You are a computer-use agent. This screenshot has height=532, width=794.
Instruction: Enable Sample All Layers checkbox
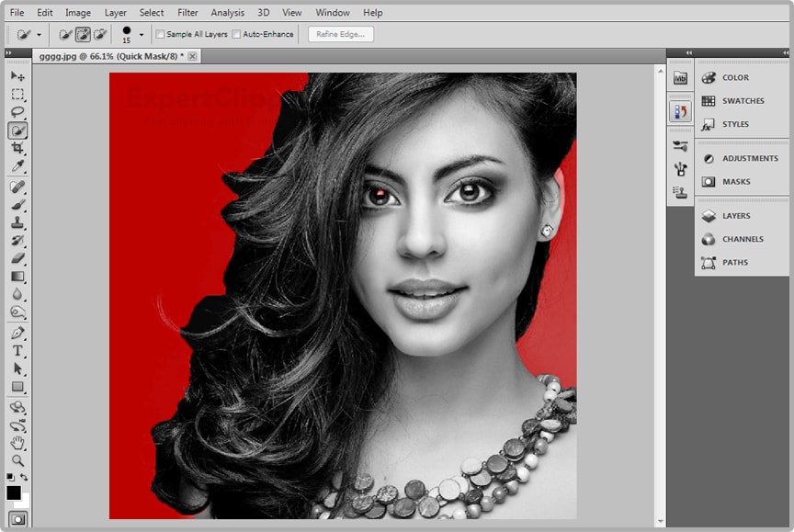160,34
